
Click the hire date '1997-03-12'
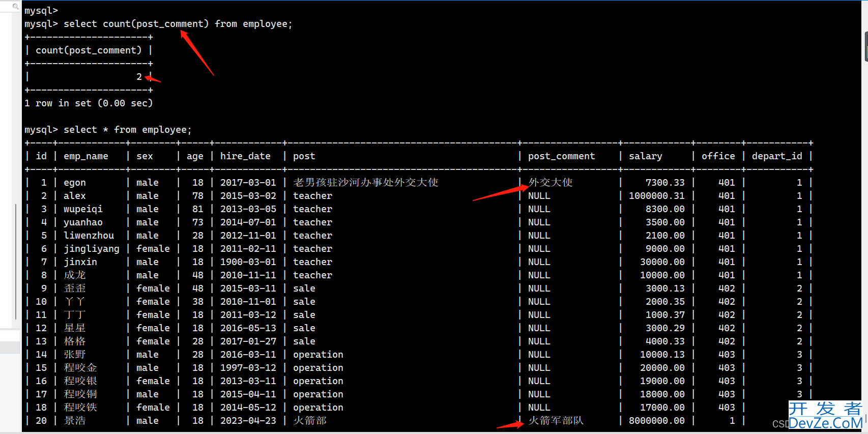click(248, 368)
